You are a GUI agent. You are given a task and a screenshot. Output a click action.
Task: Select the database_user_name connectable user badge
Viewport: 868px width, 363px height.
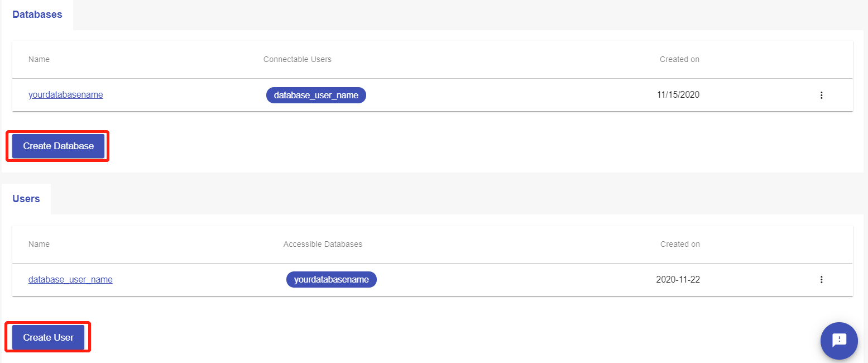pyautogui.click(x=316, y=95)
